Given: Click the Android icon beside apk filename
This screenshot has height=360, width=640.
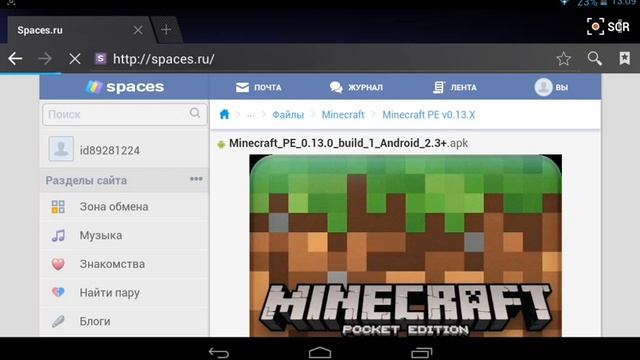Looking at the screenshot, I should (221, 144).
